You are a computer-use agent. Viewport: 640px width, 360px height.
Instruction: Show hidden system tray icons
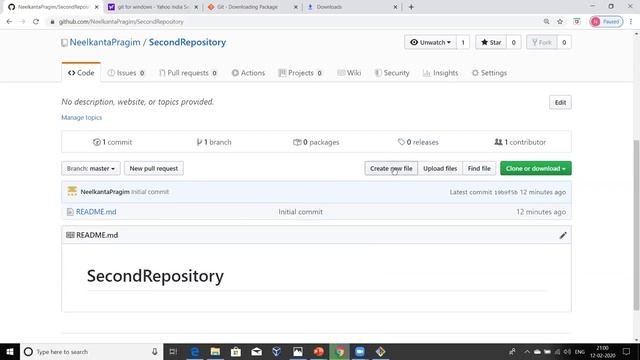coord(527,351)
